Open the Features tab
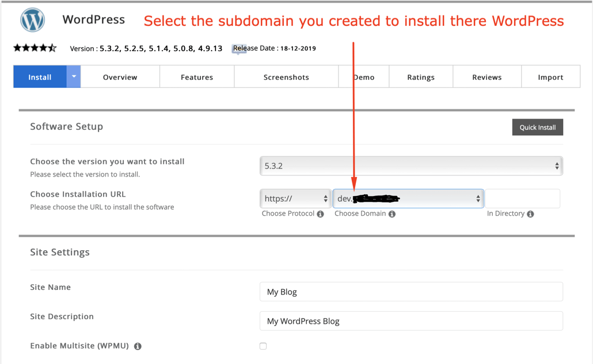Image resolution: width=593 pixels, height=364 pixels. pos(197,77)
